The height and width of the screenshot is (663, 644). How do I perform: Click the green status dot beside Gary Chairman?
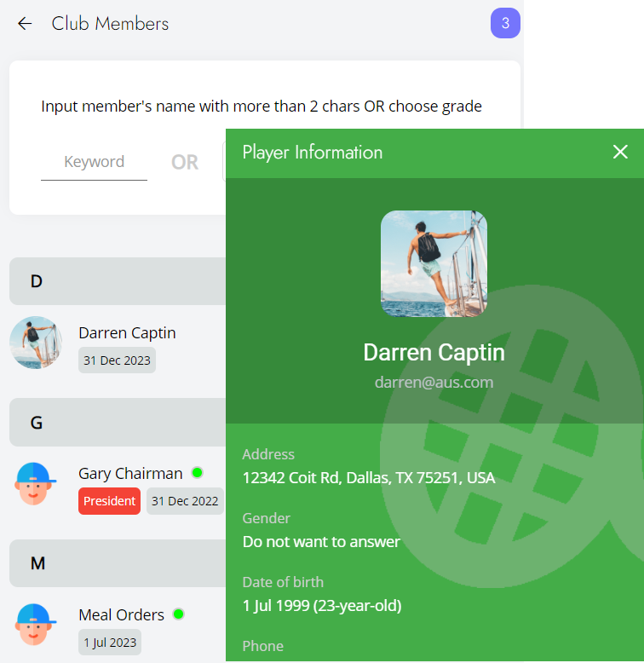tap(197, 472)
